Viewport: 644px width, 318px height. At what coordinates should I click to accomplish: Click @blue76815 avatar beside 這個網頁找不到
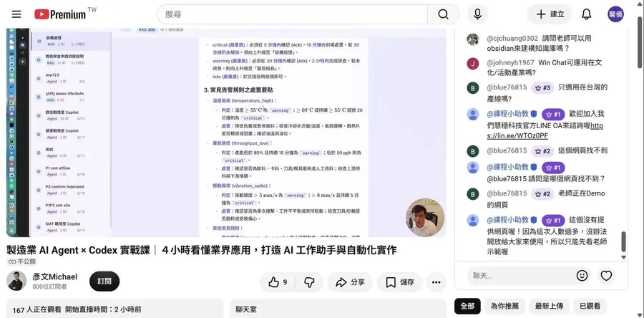[x=473, y=151]
